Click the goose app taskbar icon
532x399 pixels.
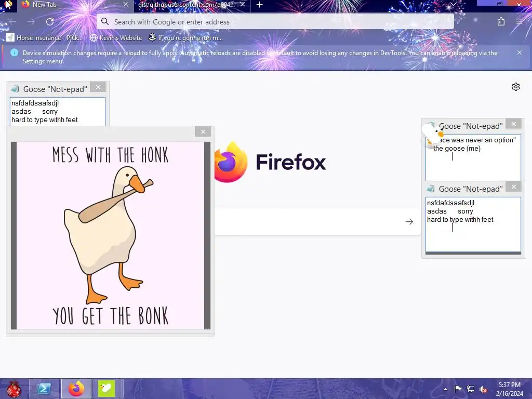click(106, 389)
